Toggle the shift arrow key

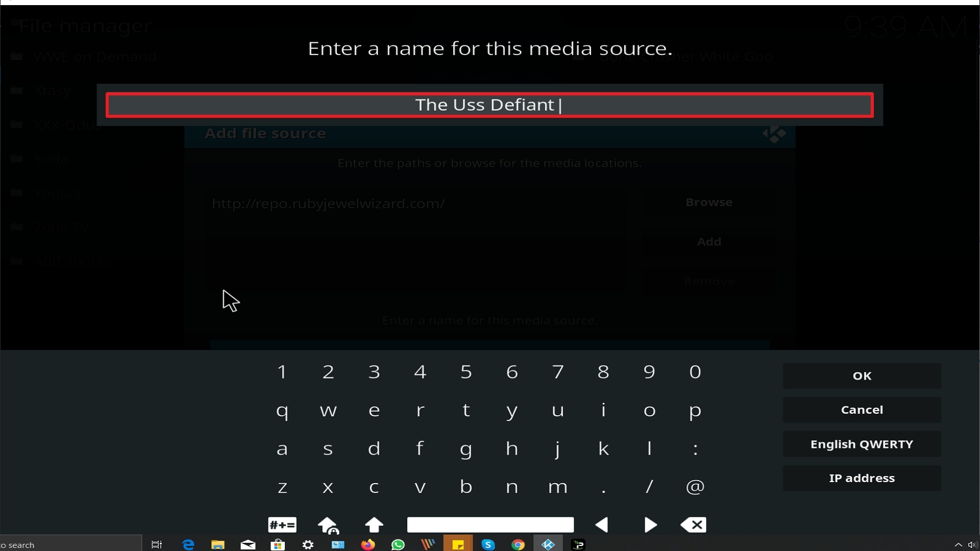click(374, 525)
